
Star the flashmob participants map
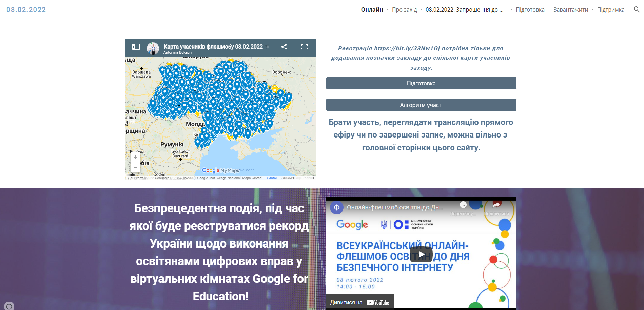tap(268, 47)
